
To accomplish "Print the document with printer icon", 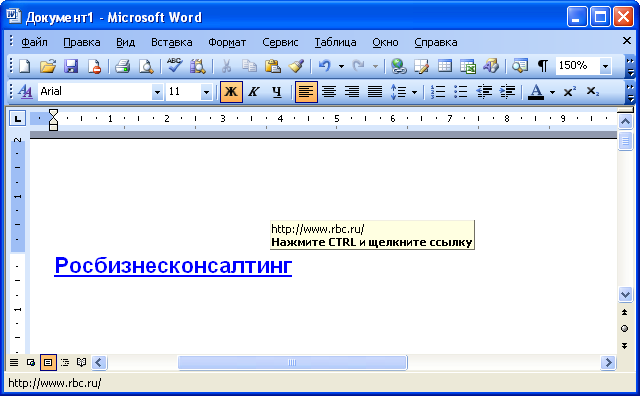I will tap(122, 66).
